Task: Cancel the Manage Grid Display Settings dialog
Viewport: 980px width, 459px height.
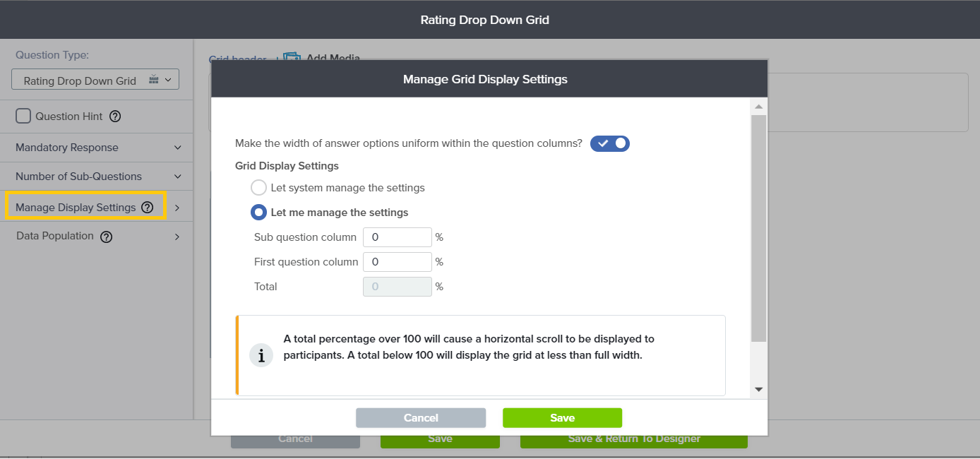Action: point(421,418)
